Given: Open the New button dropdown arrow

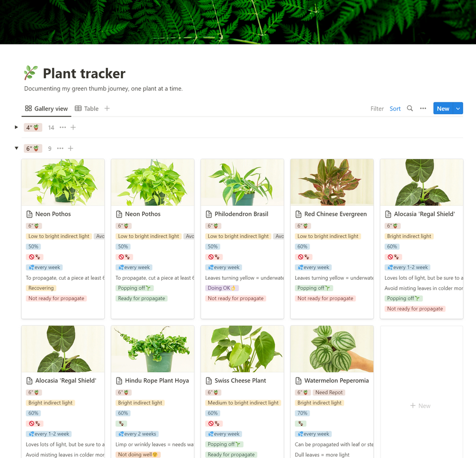Looking at the screenshot, I should click(x=458, y=109).
